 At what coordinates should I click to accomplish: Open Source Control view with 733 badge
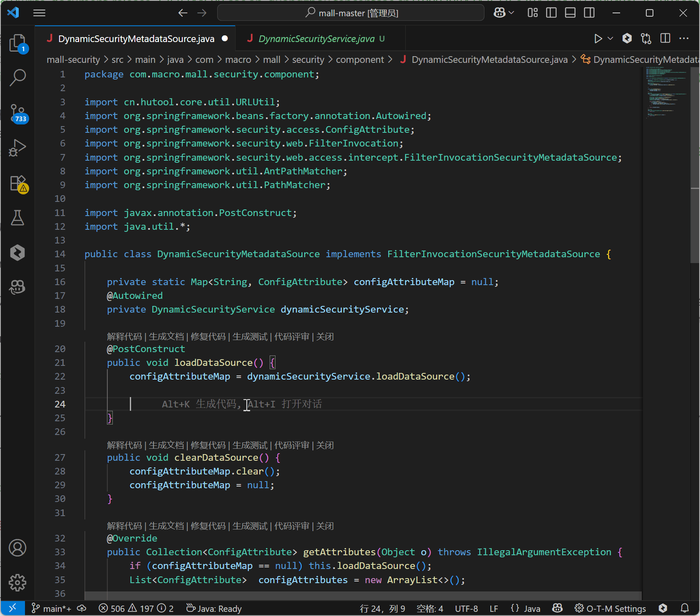click(x=17, y=113)
